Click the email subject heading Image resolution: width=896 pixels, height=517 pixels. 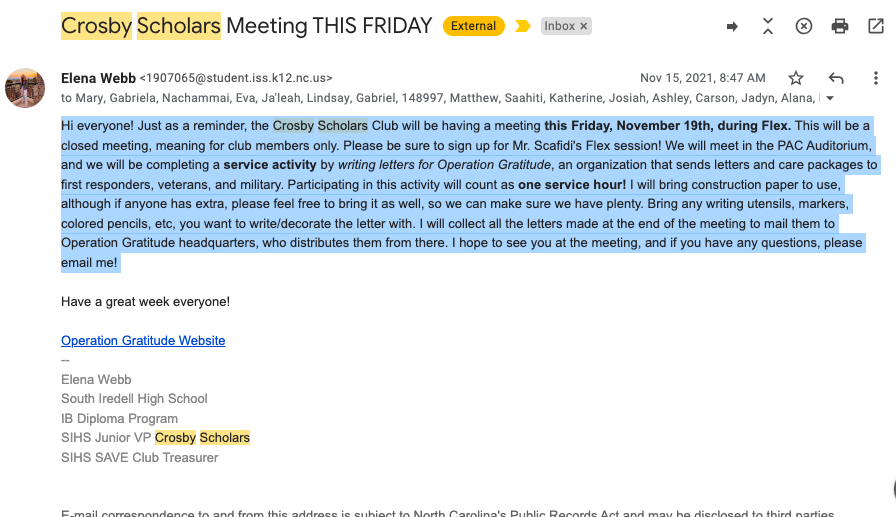[x=247, y=26]
